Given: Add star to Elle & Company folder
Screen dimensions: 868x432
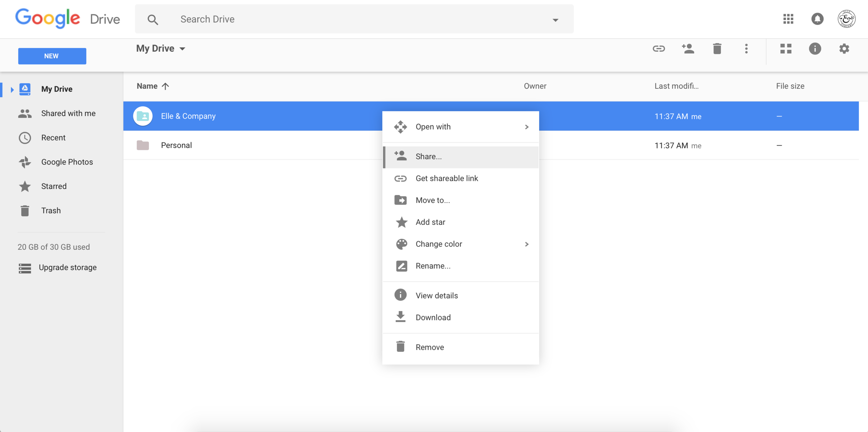Looking at the screenshot, I should 430,222.
